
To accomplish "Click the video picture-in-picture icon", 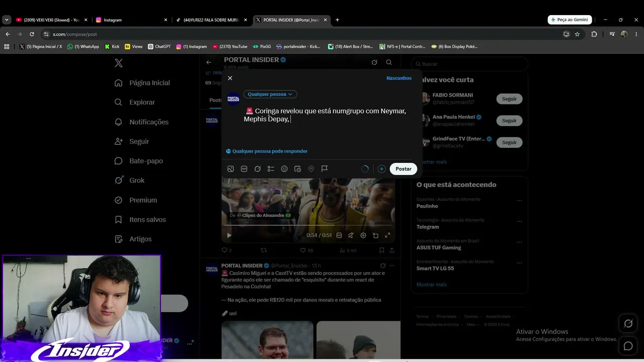I will tap(375, 235).
